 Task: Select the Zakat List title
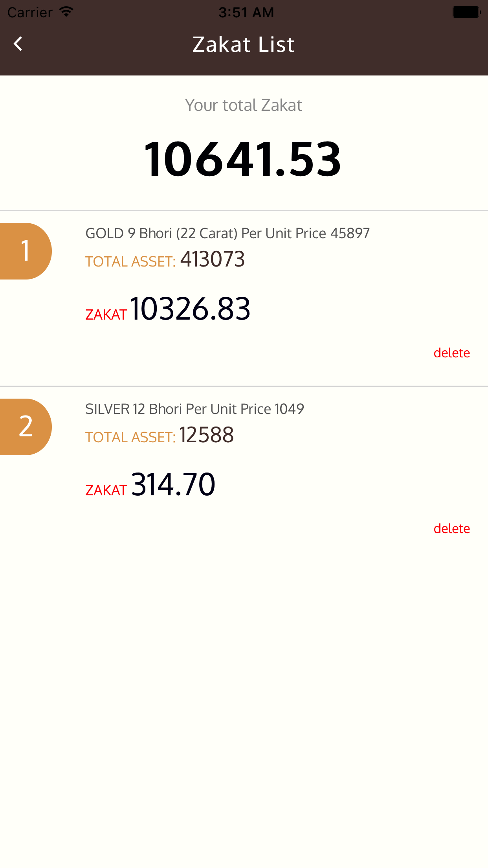click(x=244, y=44)
